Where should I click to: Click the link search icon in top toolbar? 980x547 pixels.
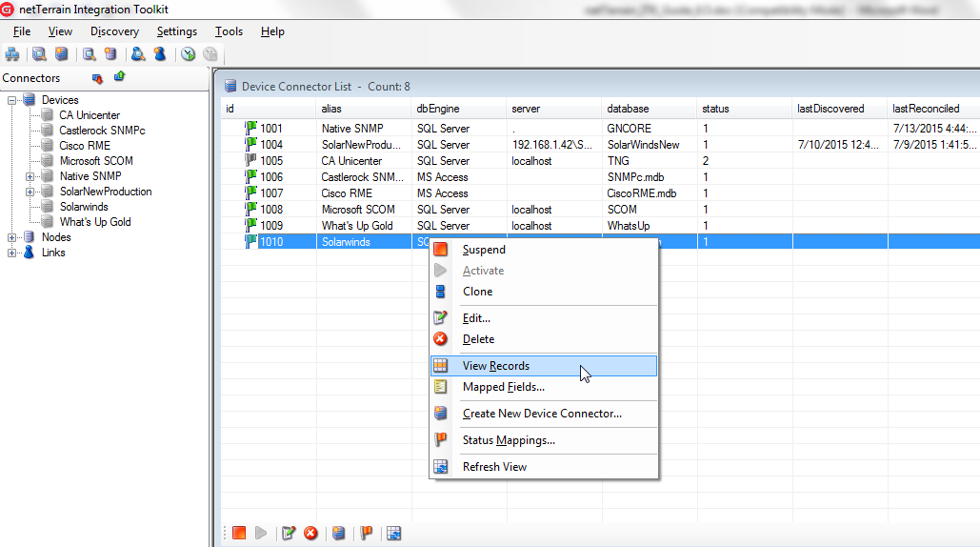click(x=138, y=54)
